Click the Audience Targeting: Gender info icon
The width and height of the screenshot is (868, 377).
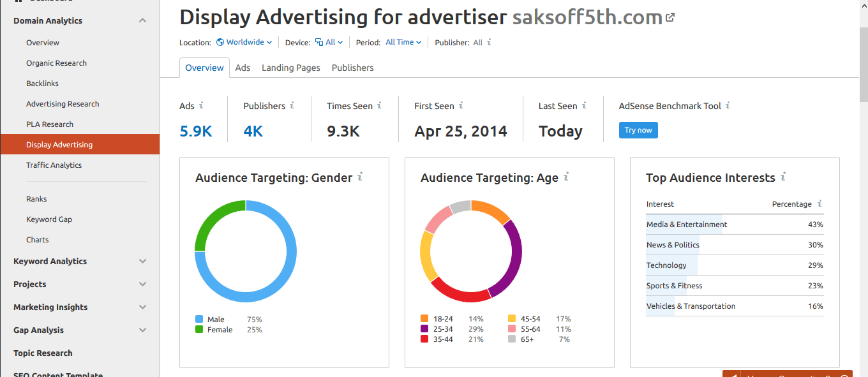click(x=359, y=177)
